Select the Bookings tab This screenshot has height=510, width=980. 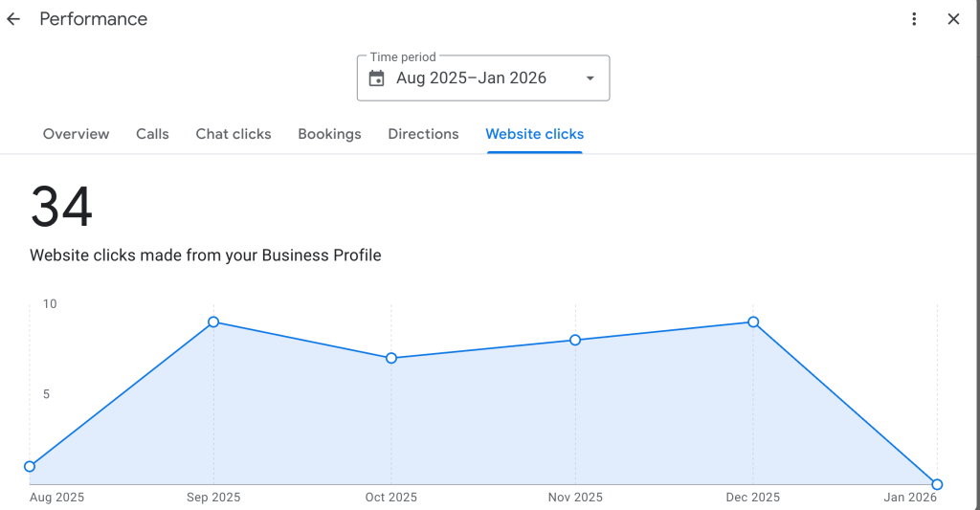[329, 134]
